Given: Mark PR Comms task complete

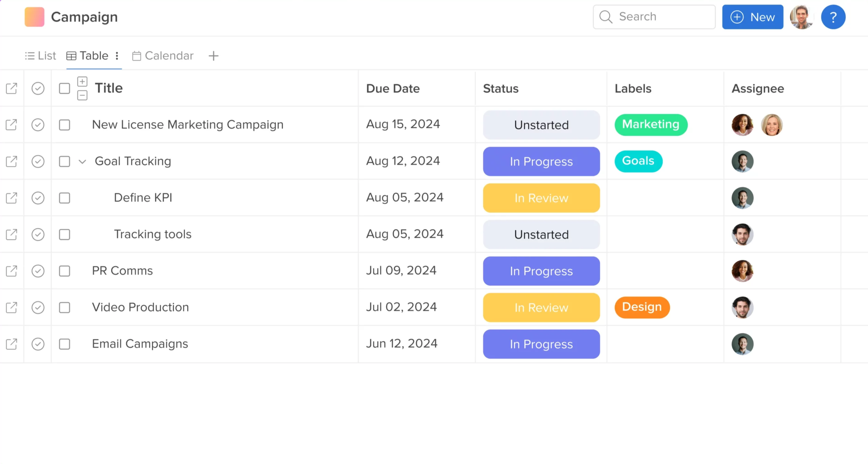Looking at the screenshot, I should tap(38, 271).
